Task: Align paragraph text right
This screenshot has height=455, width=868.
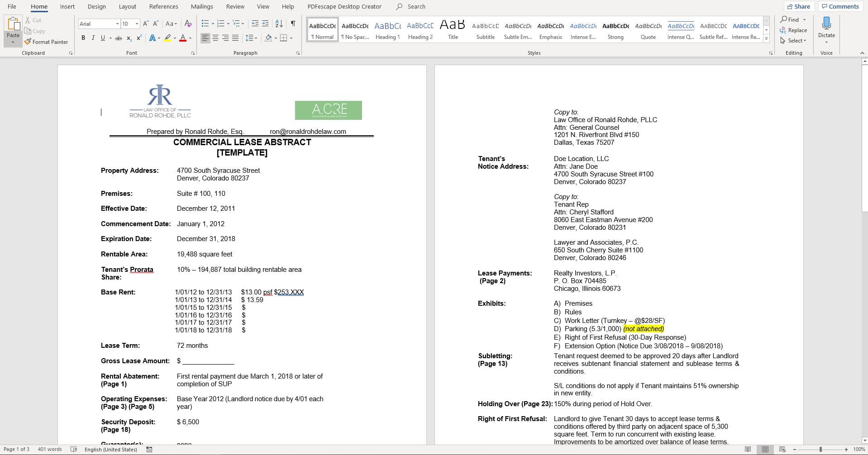Action: pos(225,38)
